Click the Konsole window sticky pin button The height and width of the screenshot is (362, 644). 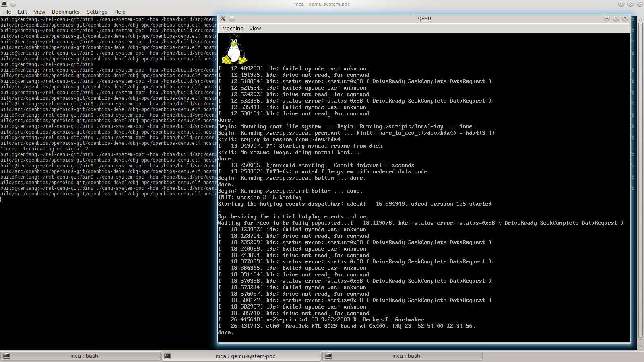click(x=13, y=4)
